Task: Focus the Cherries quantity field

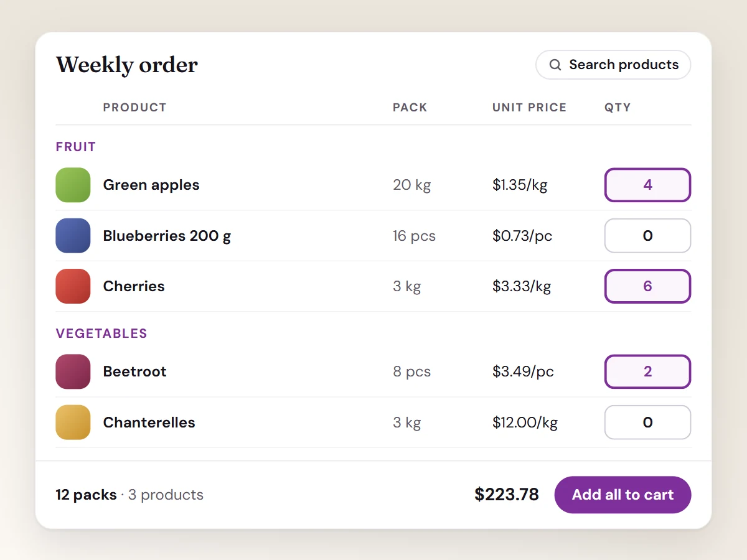Action: 647,286
